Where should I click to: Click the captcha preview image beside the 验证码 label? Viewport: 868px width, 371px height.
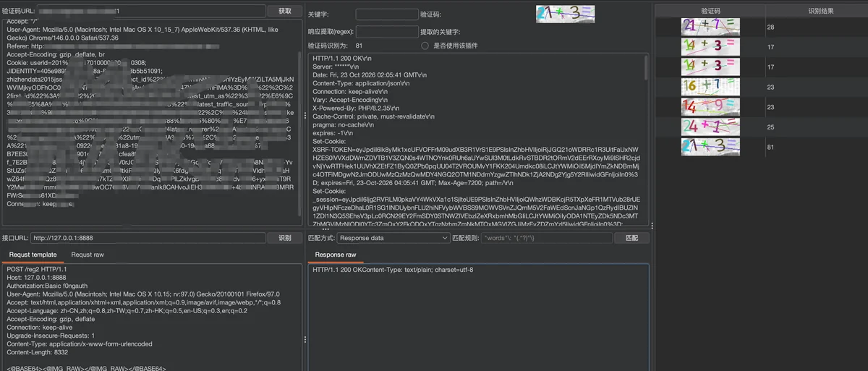pos(565,14)
